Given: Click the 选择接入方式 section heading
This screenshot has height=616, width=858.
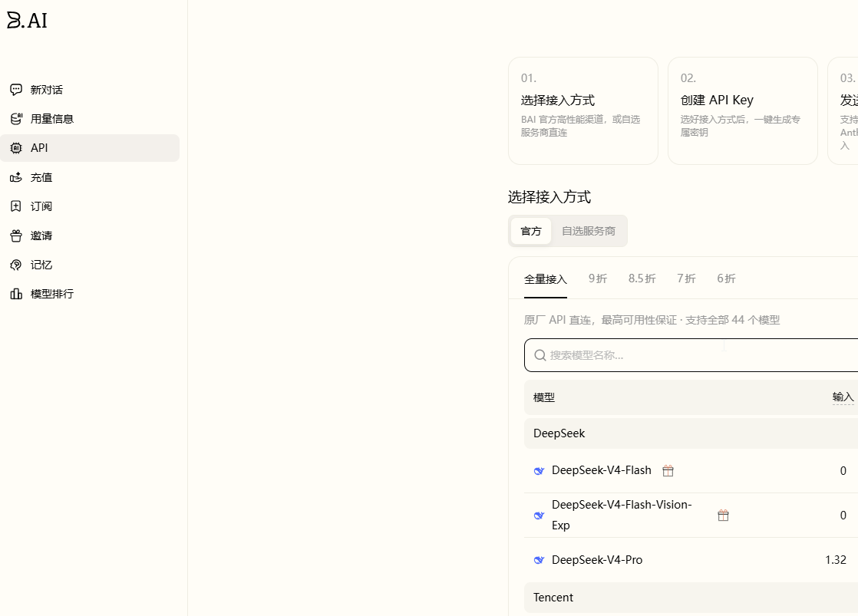Looking at the screenshot, I should click(549, 197).
